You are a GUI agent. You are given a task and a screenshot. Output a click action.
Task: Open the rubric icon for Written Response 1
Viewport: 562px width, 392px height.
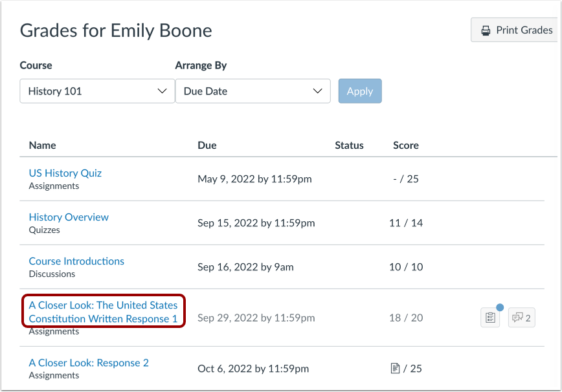click(490, 318)
